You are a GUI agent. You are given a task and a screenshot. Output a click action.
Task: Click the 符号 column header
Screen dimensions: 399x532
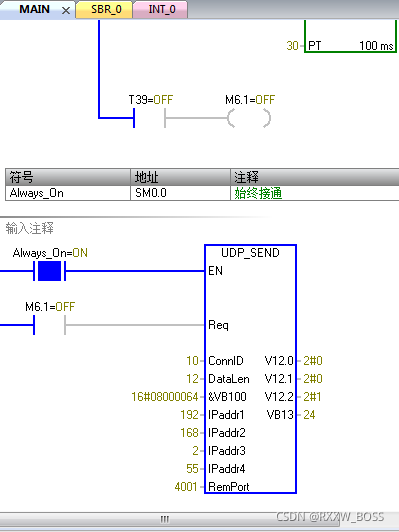[x=68, y=177]
